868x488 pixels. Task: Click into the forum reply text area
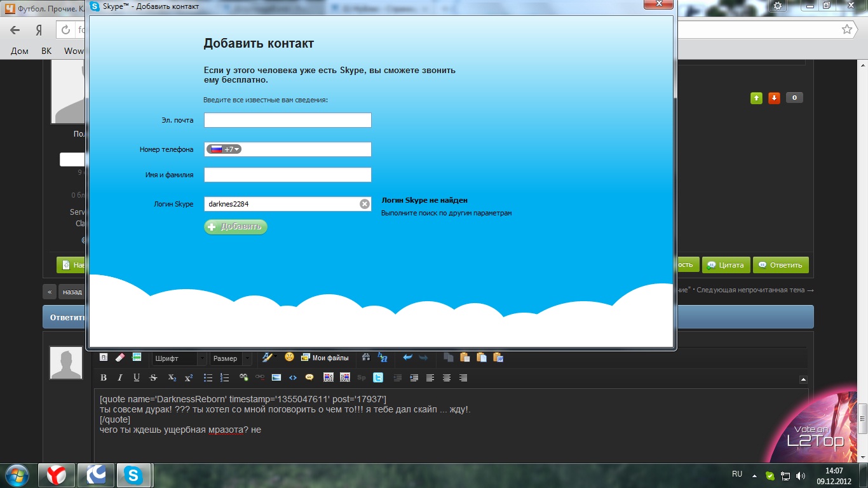(451, 426)
